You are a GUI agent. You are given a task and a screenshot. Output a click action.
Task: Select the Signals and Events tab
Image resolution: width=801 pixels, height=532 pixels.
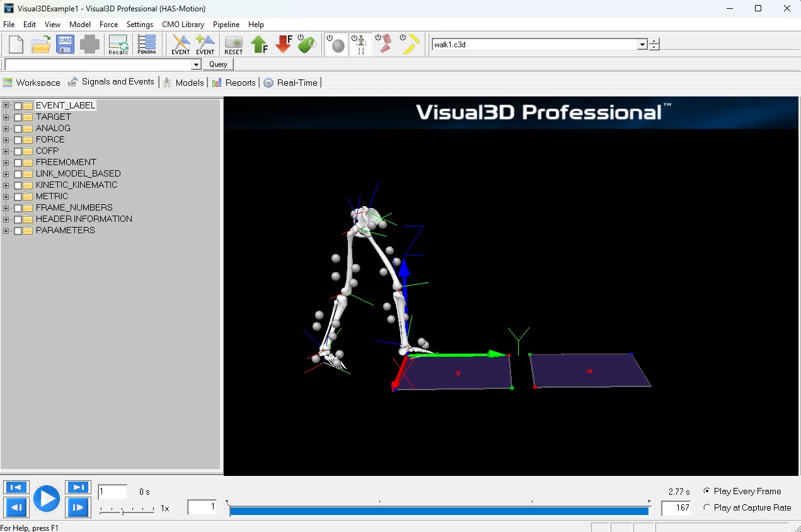point(111,82)
